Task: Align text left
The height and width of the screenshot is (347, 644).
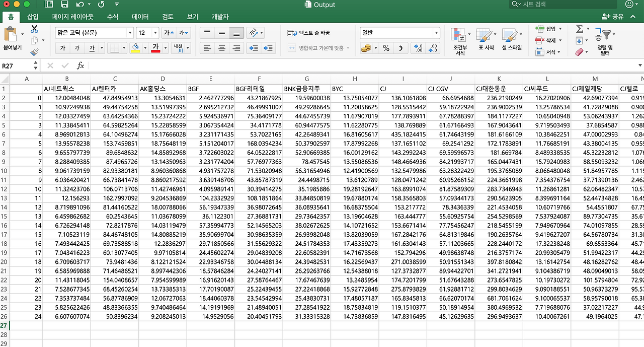Action: click(x=207, y=48)
